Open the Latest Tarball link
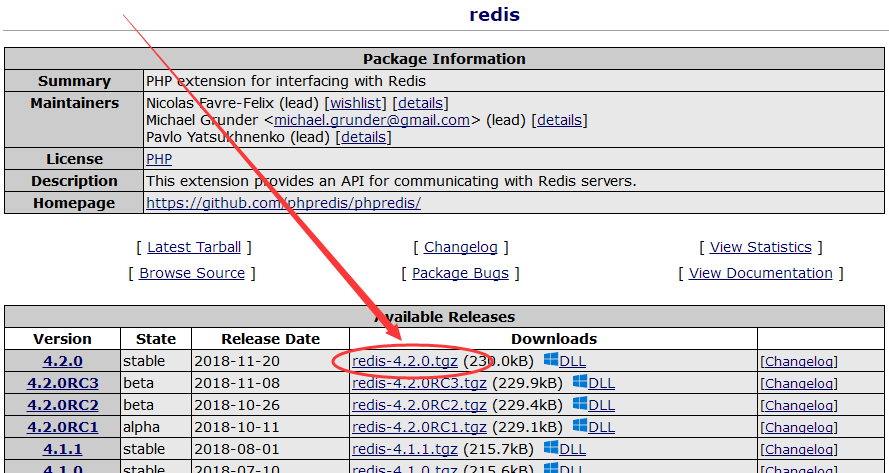The width and height of the screenshot is (889, 473). click(194, 247)
